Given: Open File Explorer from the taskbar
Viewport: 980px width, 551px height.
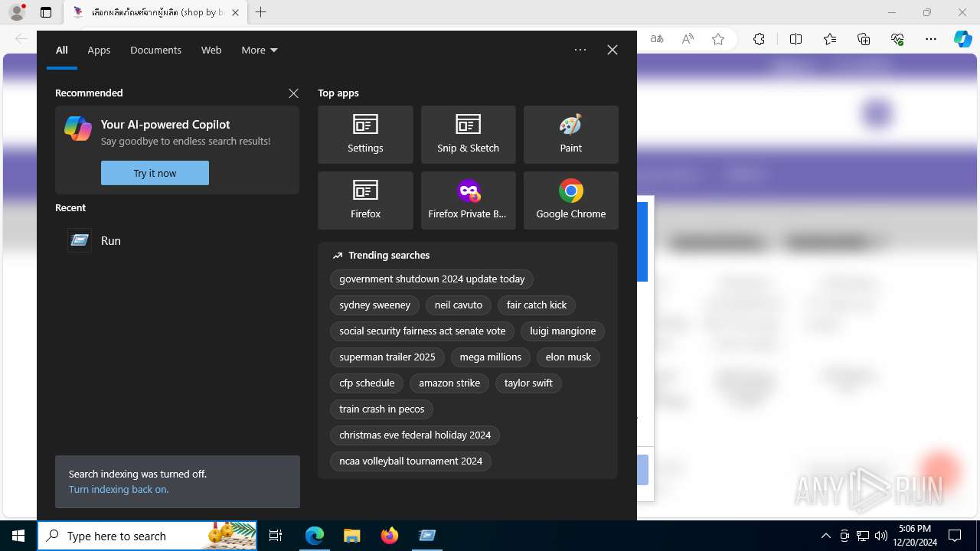Looking at the screenshot, I should point(351,536).
